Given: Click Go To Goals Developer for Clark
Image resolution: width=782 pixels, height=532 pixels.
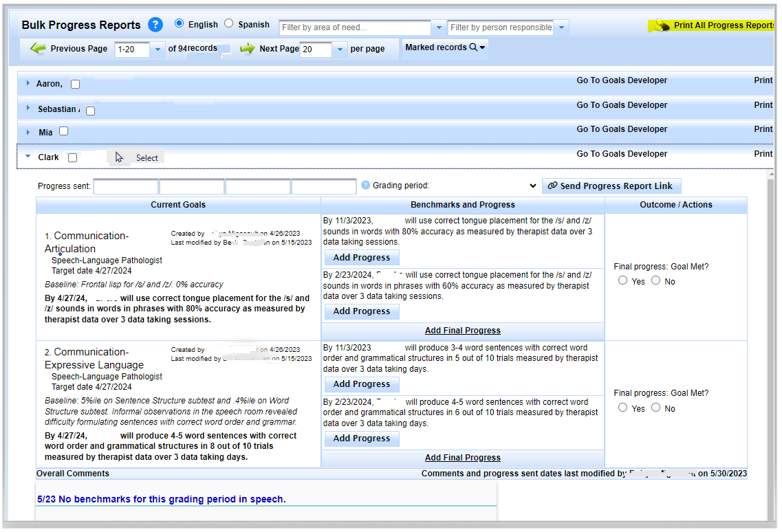Looking at the screenshot, I should pyautogui.click(x=622, y=154).
